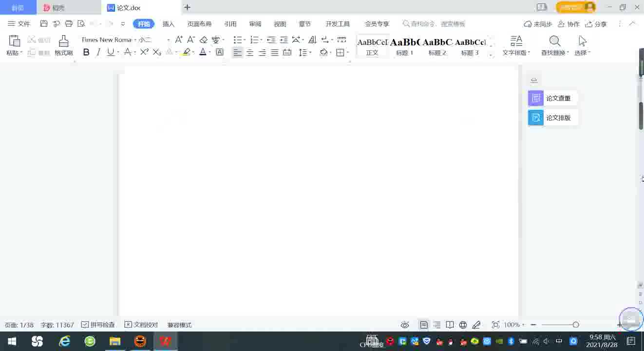Click the character border icon
Image resolution: width=644 pixels, height=351 pixels.
pyautogui.click(x=220, y=52)
